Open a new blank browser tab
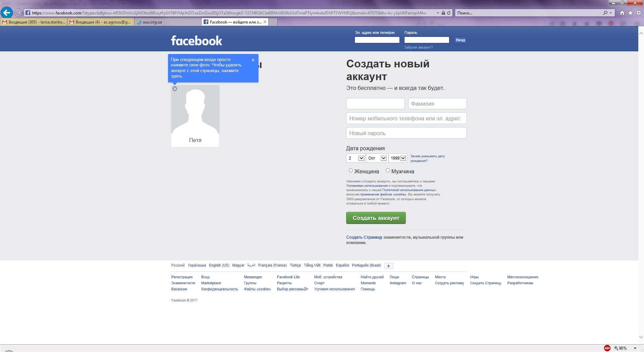Image resolution: width=644 pixels, height=352 pixels. (273, 22)
